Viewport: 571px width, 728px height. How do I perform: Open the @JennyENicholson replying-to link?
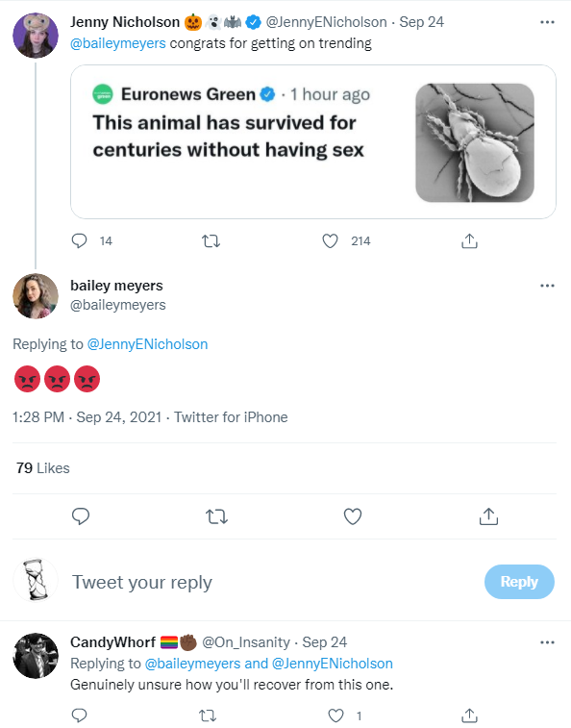(147, 344)
